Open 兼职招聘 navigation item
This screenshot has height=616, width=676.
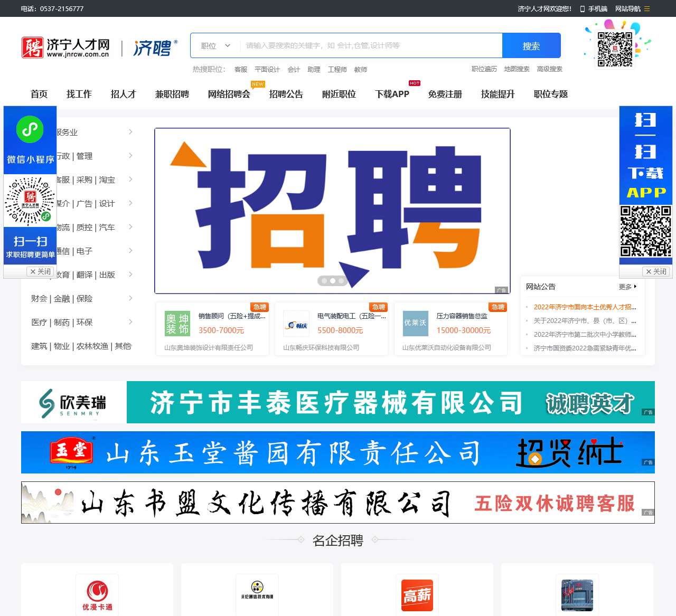coord(172,94)
